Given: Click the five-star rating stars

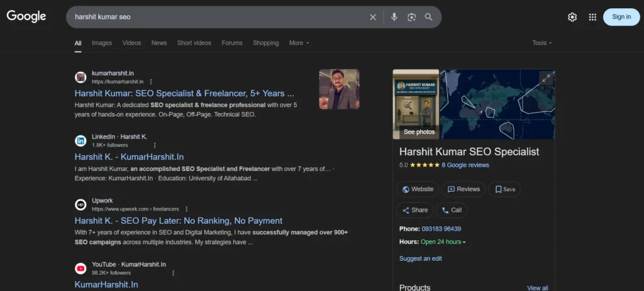Looking at the screenshot, I should pos(425,165).
